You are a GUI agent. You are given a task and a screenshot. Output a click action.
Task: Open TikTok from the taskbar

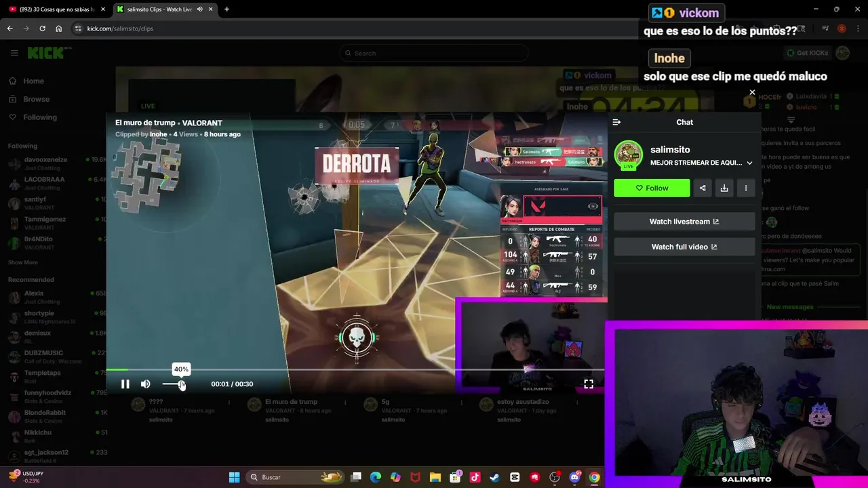click(x=475, y=477)
